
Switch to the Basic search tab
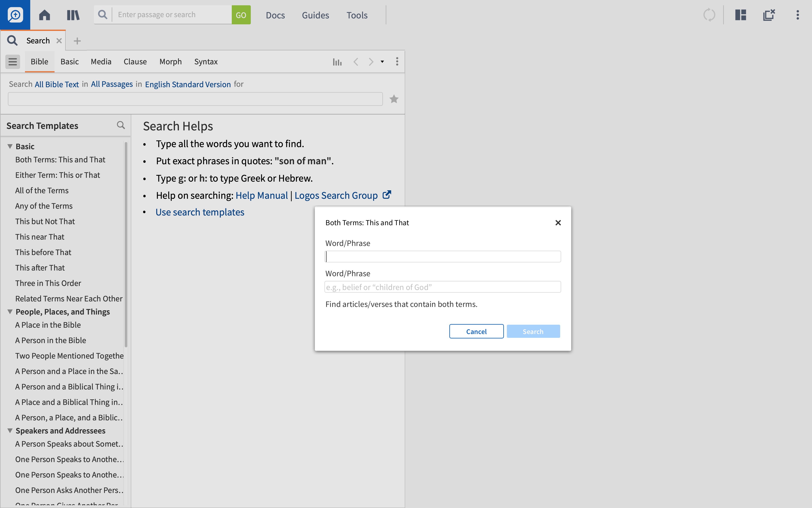[x=69, y=62]
